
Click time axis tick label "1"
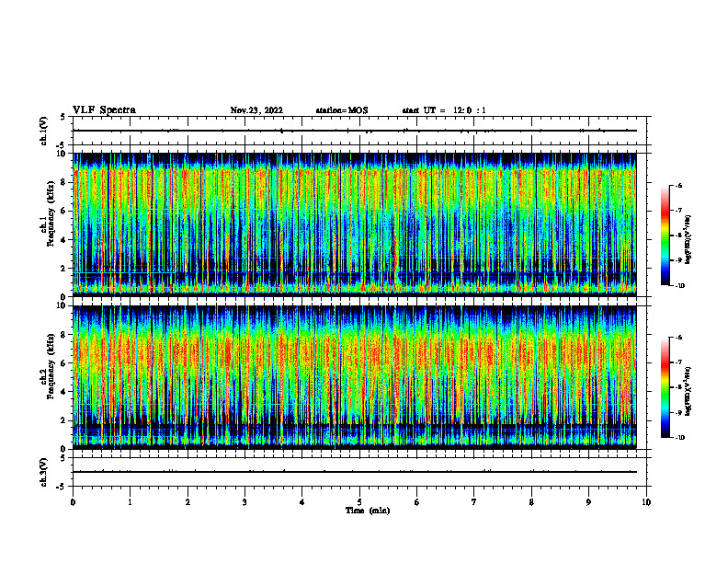tap(130, 502)
